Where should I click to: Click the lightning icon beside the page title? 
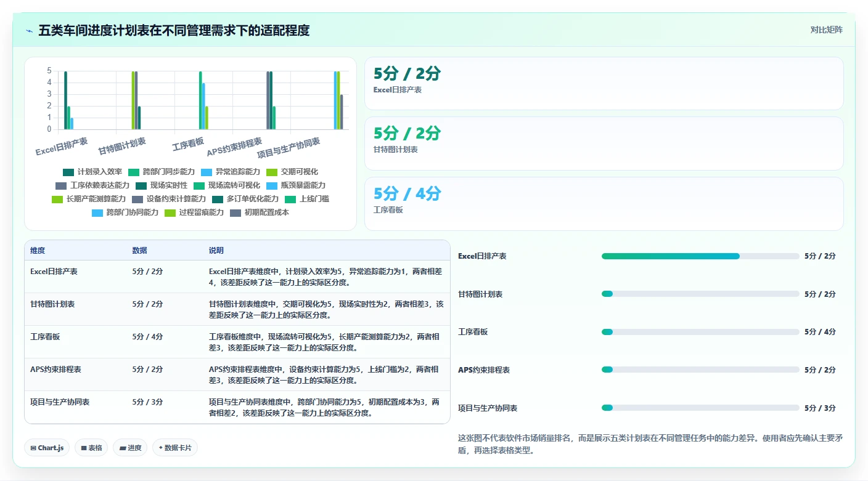(x=30, y=30)
